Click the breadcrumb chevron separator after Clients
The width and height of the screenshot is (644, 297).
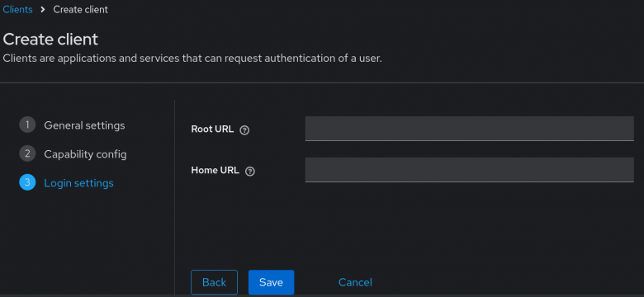pyautogui.click(x=43, y=10)
